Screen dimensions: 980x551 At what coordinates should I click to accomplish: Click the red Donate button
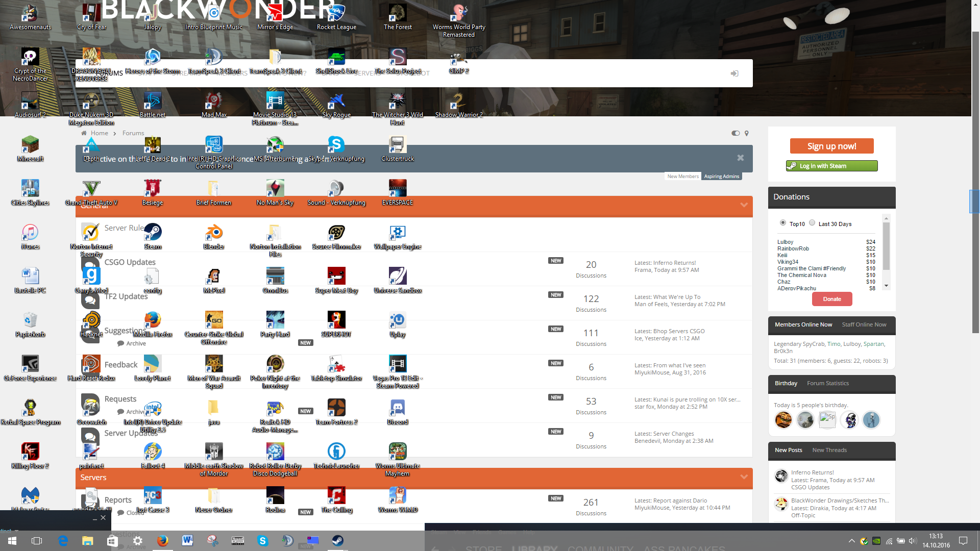[832, 299]
